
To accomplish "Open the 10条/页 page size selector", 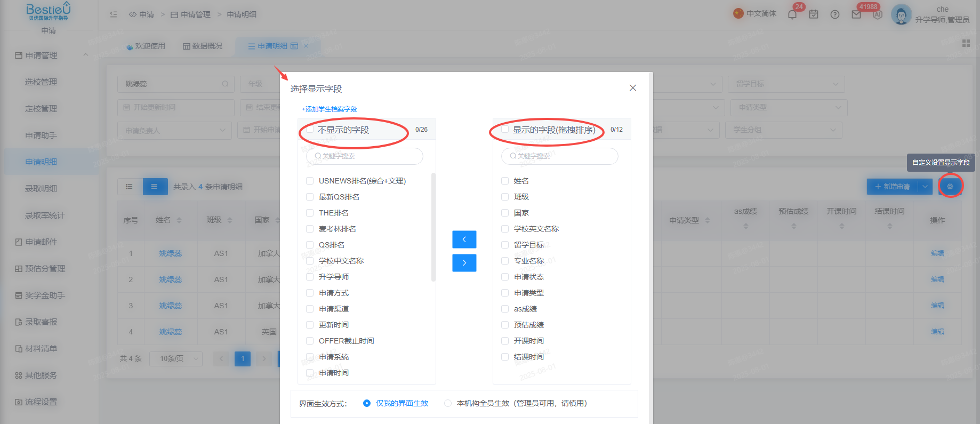I will [x=176, y=358].
